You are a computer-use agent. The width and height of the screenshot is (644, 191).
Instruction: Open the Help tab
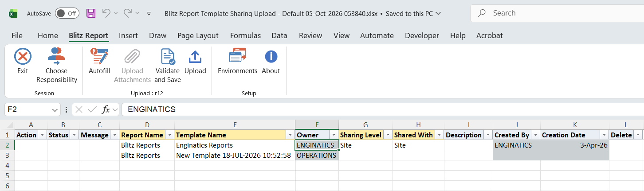pos(458,35)
